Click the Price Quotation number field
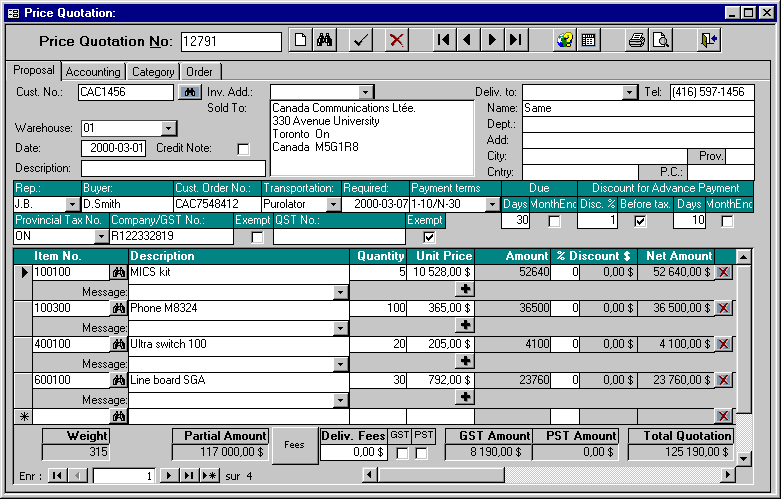781x499 pixels. point(231,41)
